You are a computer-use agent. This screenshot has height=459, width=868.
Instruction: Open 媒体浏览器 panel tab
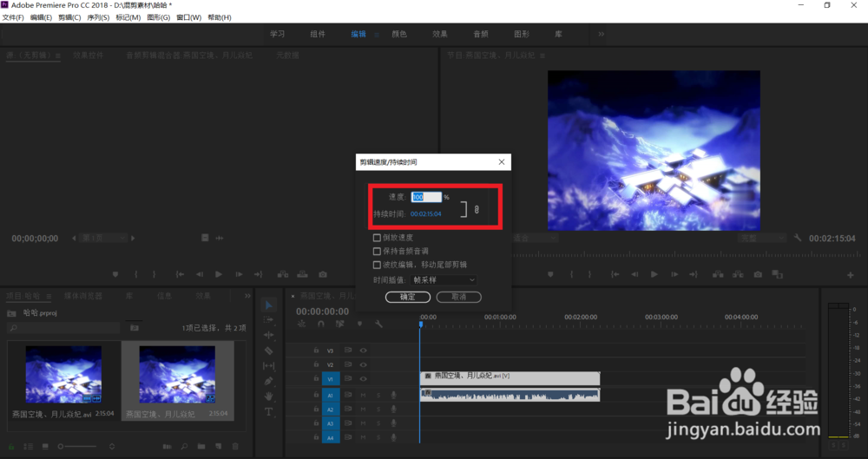83,296
